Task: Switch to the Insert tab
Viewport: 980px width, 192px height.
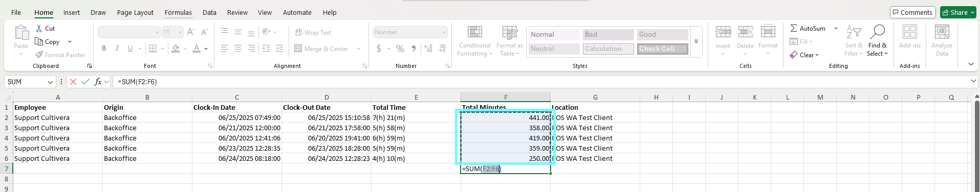Action: click(72, 12)
